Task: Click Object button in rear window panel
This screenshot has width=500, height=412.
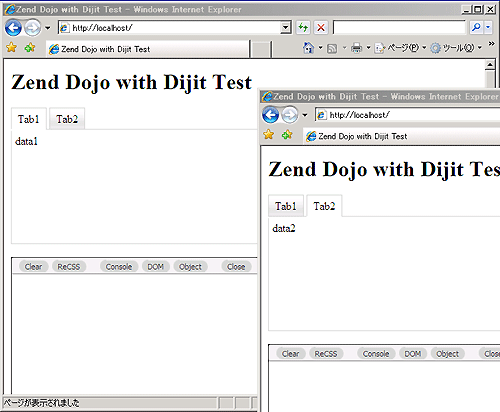Action: pos(190,267)
